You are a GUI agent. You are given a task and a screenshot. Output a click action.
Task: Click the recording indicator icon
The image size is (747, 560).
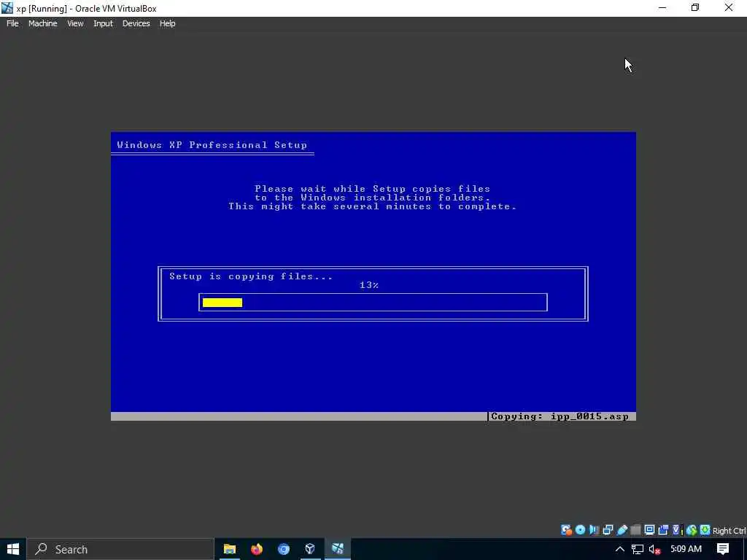coord(663,530)
